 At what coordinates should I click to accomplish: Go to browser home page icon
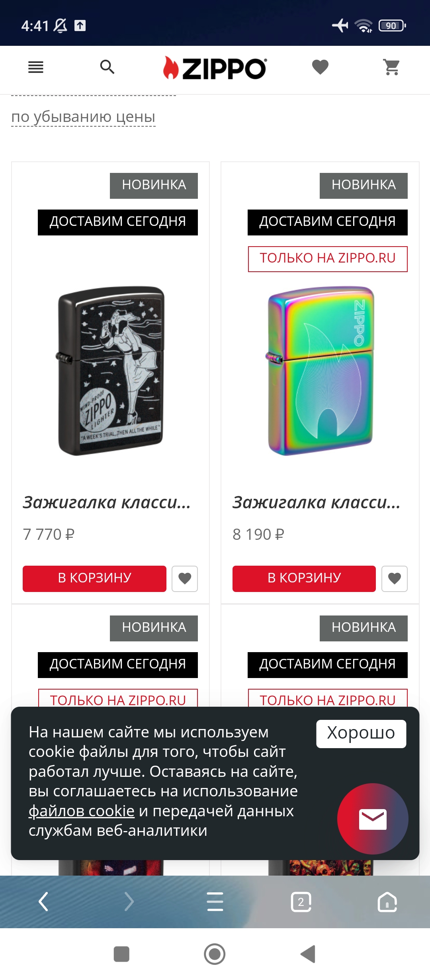387,902
